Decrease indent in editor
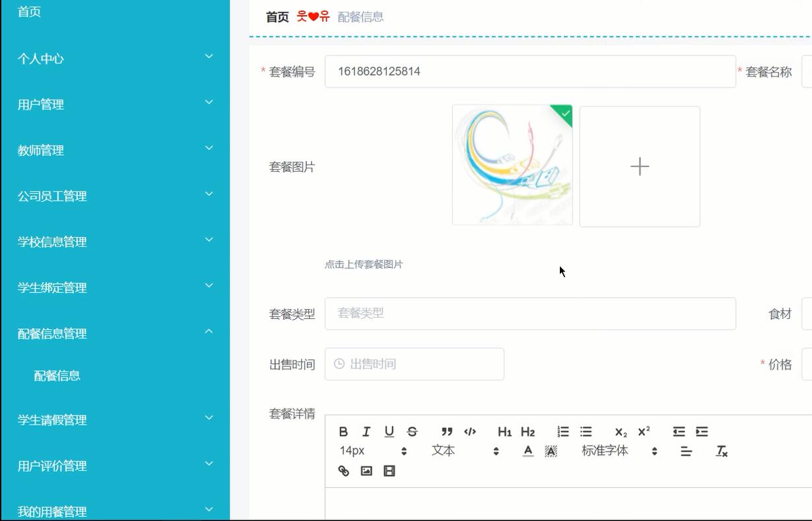This screenshot has width=812, height=521. (x=679, y=432)
